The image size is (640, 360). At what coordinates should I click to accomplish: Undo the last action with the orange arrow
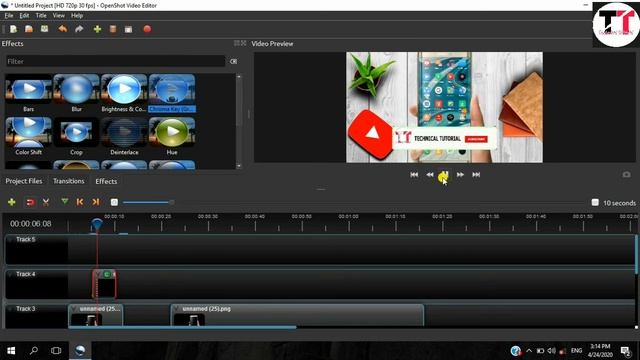tap(62, 29)
